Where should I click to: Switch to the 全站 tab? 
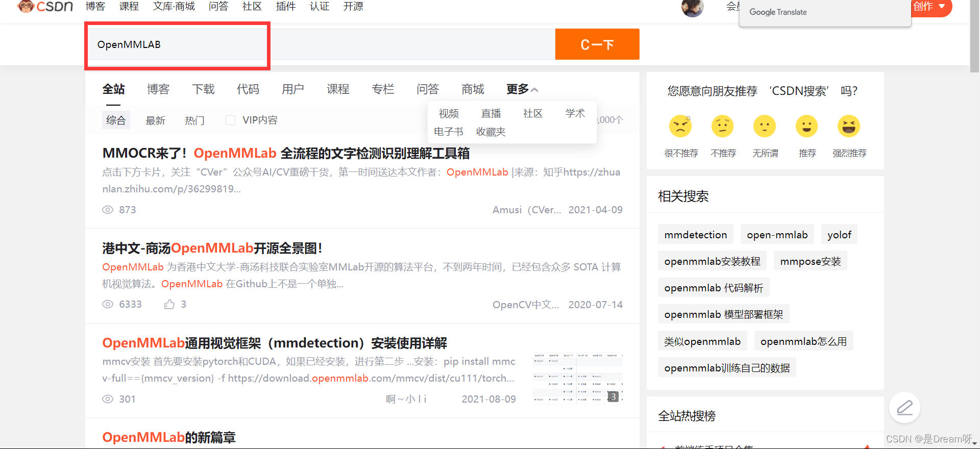[113, 89]
